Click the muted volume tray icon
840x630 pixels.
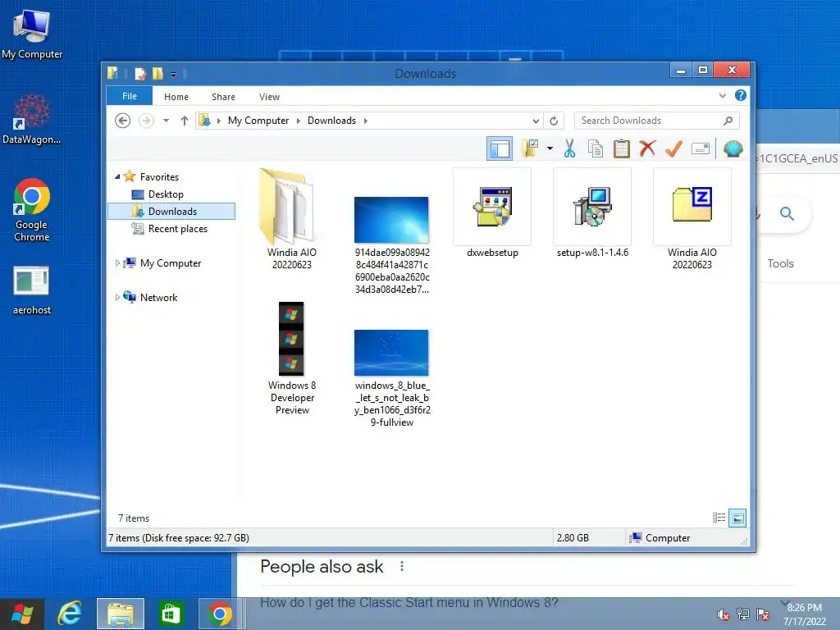(x=724, y=614)
